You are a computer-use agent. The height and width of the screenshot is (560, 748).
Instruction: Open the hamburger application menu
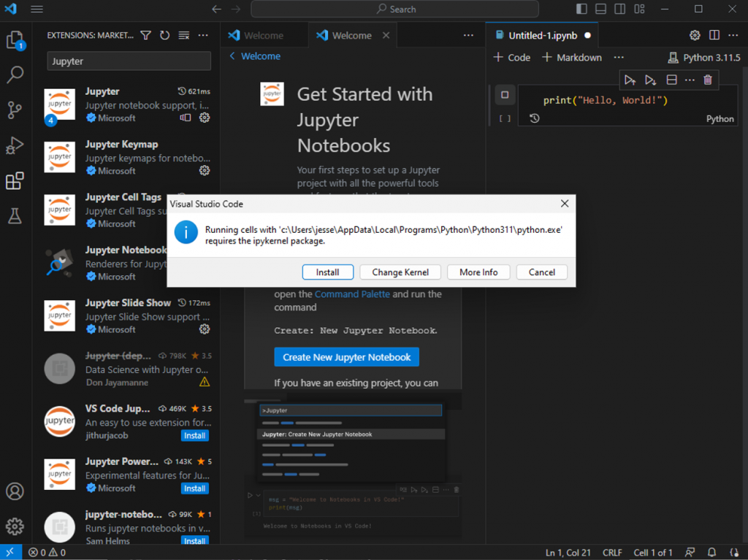37,9
